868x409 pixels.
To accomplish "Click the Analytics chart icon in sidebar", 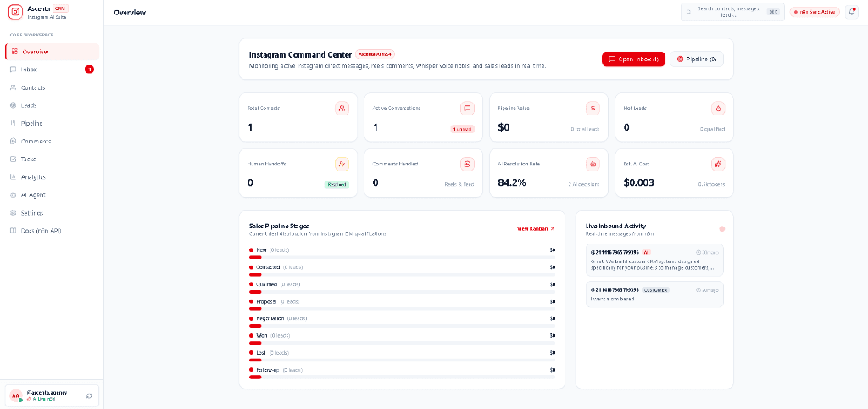I will tap(14, 176).
